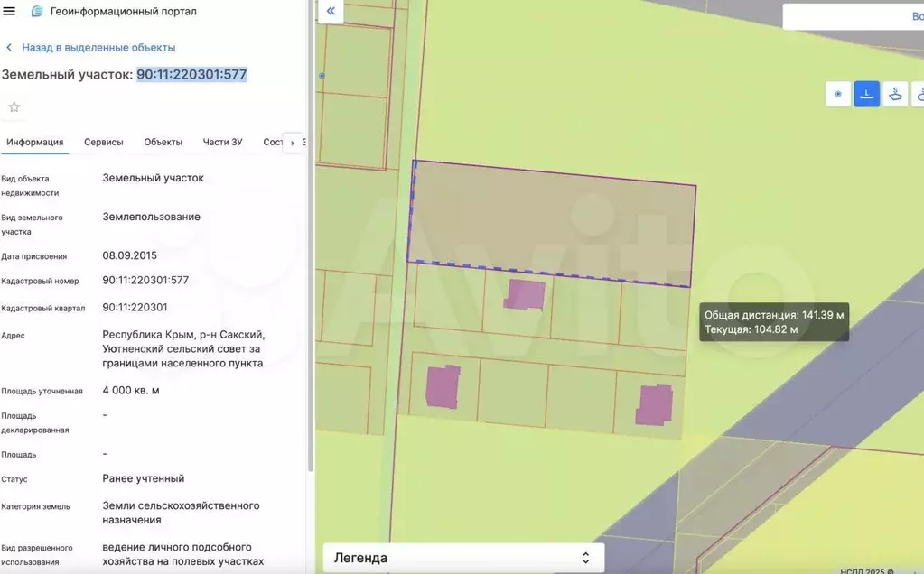This screenshot has height=574, width=924.
Task: Select the highlighted number 90:11:220301:577 in the heading
Action: click(191, 75)
